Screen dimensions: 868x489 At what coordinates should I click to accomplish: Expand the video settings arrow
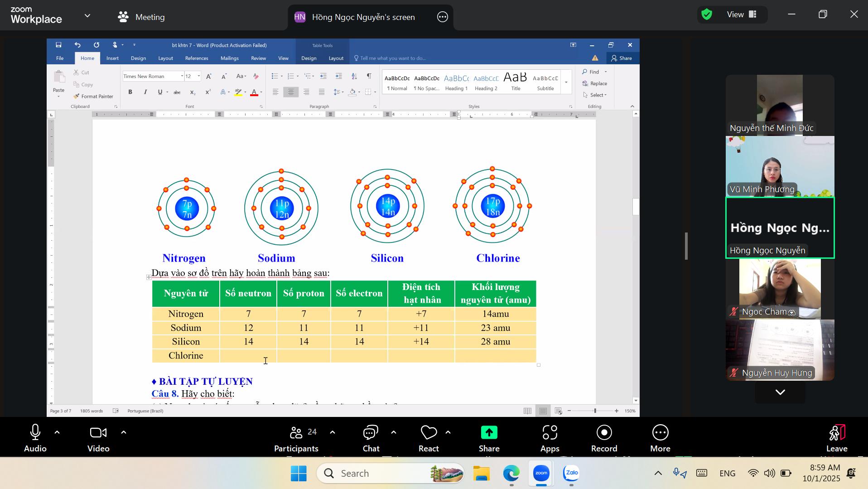click(x=124, y=432)
